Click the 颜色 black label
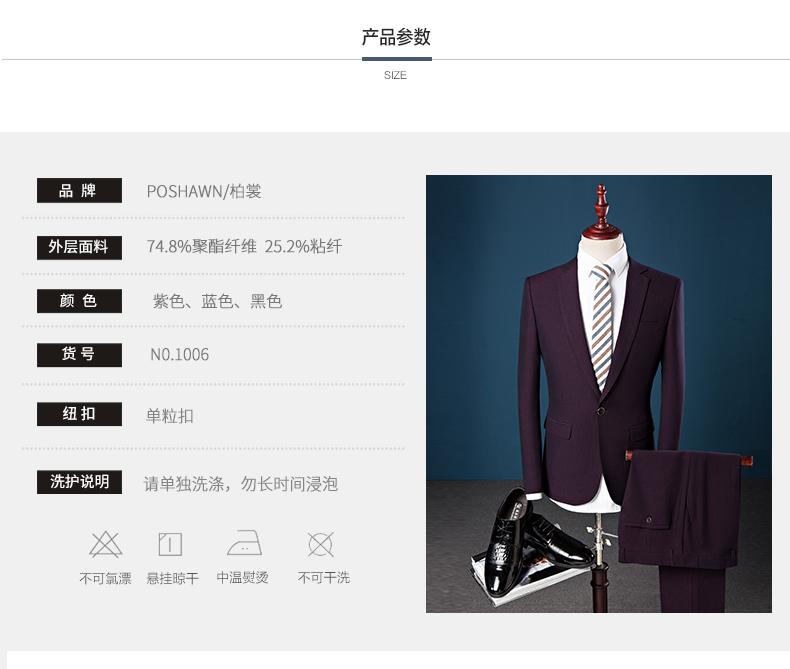Viewport: 790px width, 669px height. point(79,301)
